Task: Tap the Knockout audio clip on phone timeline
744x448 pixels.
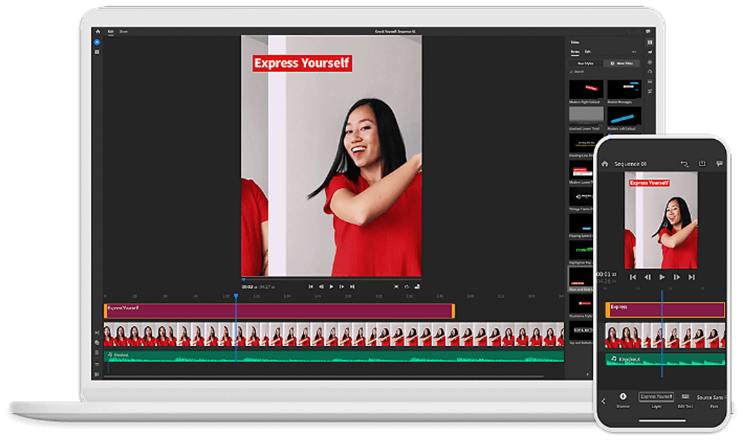Action: pyautogui.click(x=665, y=359)
